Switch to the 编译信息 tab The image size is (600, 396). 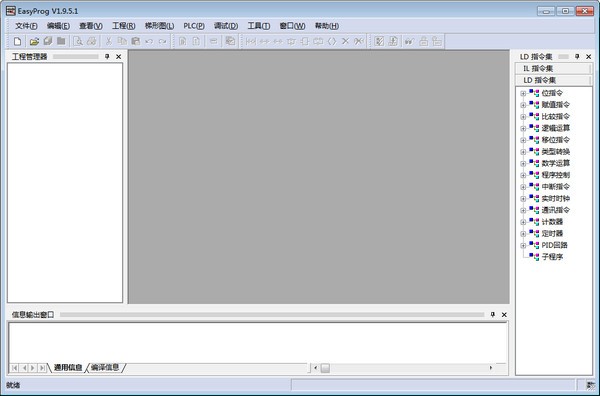point(105,368)
